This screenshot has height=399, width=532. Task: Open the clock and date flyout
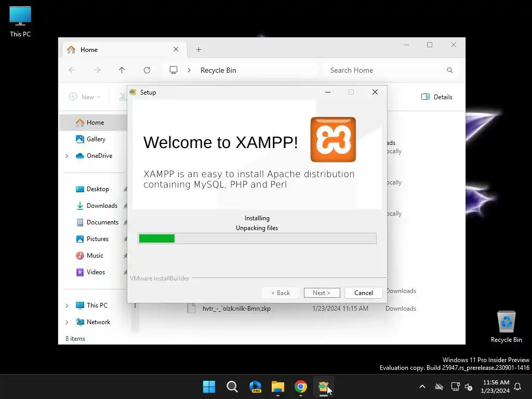coord(495,387)
